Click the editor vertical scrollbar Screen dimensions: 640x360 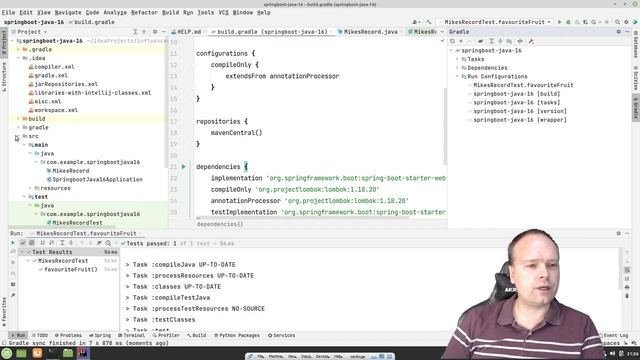click(445, 126)
